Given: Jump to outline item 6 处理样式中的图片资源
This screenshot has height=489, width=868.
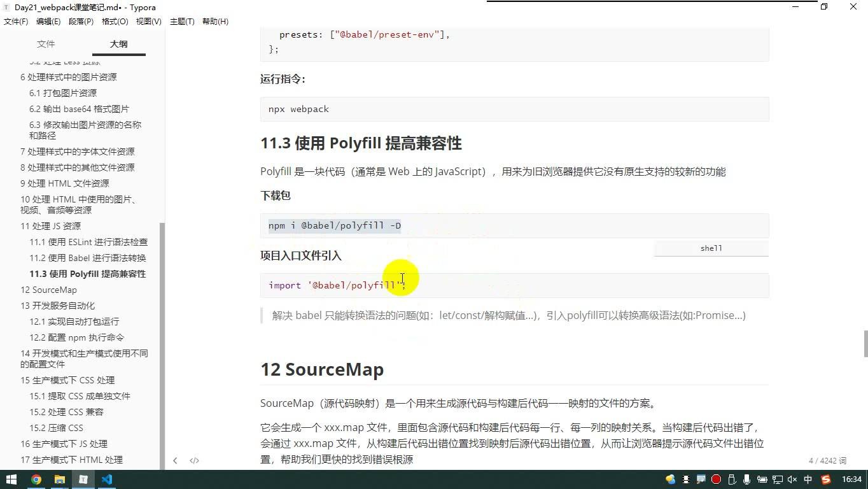Looking at the screenshot, I should 69,77.
